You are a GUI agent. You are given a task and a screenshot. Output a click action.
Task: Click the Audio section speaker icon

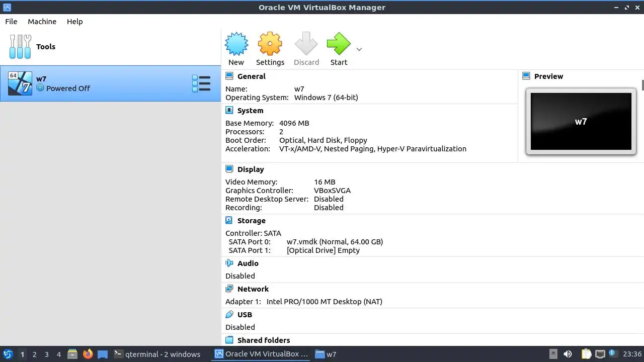tap(229, 263)
